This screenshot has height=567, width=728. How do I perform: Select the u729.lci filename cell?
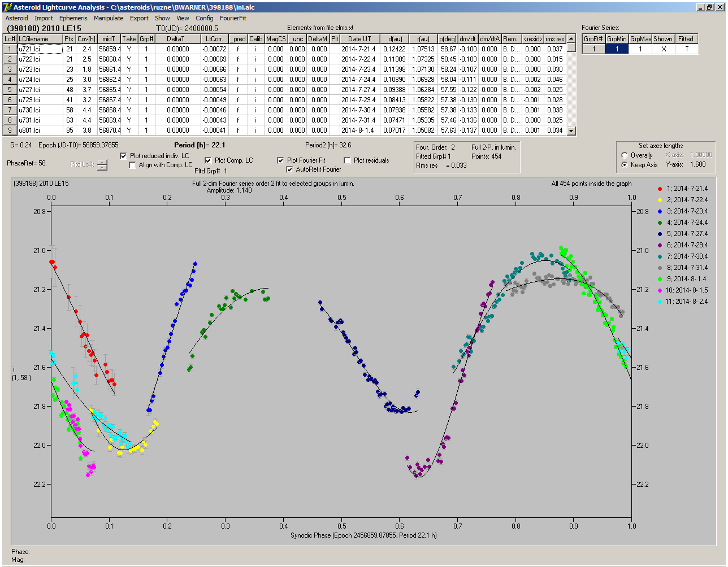pos(40,100)
